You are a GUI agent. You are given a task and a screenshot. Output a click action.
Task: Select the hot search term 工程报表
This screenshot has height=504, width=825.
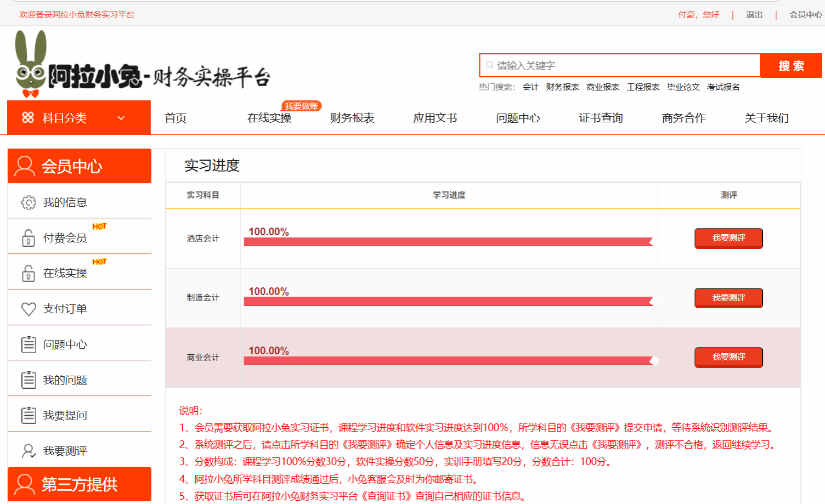pos(643,87)
